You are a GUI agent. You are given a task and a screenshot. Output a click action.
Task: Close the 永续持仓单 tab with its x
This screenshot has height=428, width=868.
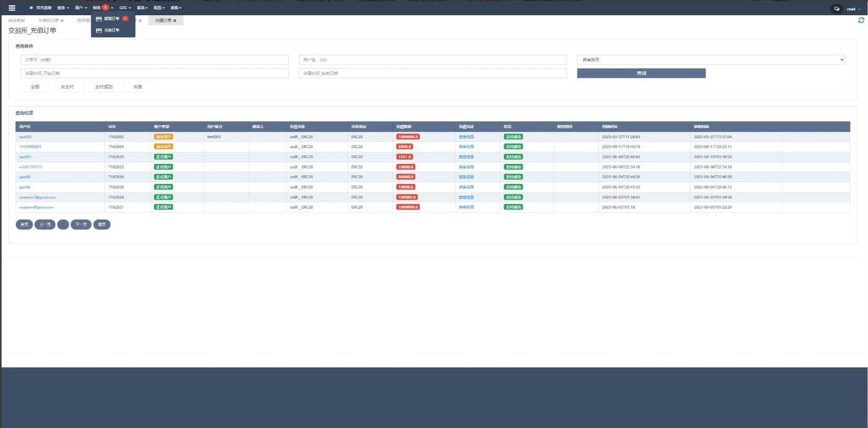pyautogui.click(x=62, y=21)
